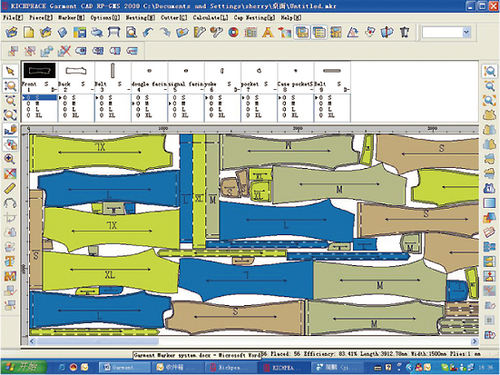The width and height of the screenshot is (500, 375).
Task: Click the red X square tool on left toolbar
Action: pyautogui.click(x=10, y=173)
